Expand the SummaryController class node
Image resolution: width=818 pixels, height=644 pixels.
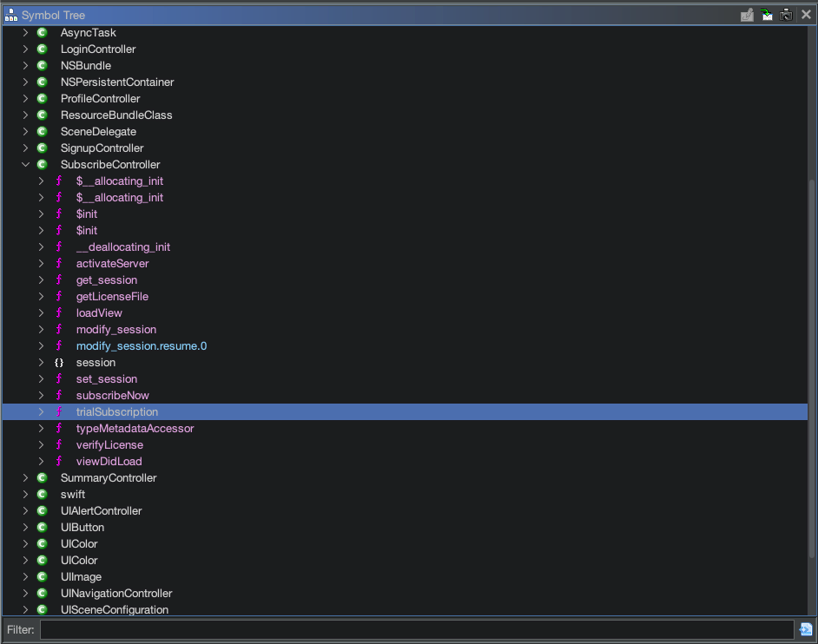[x=25, y=478]
